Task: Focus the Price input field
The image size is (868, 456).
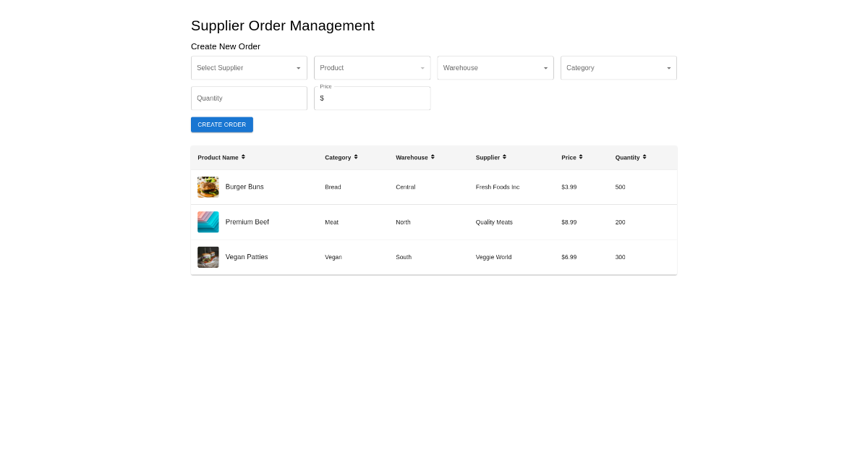Action: tap(376, 98)
